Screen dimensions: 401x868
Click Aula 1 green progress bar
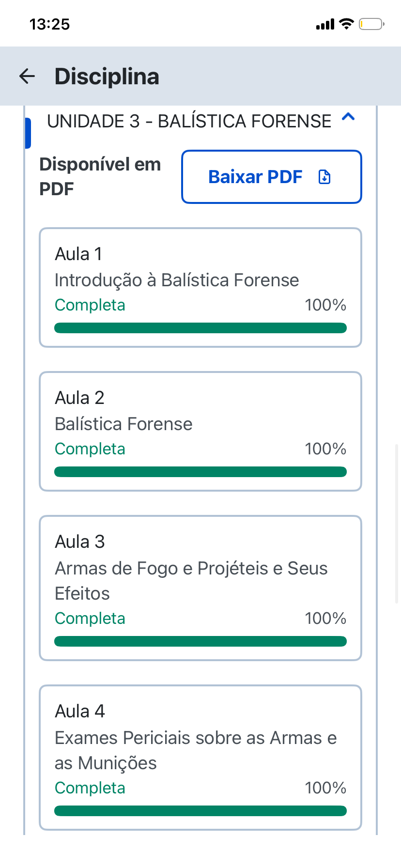coord(200,328)
